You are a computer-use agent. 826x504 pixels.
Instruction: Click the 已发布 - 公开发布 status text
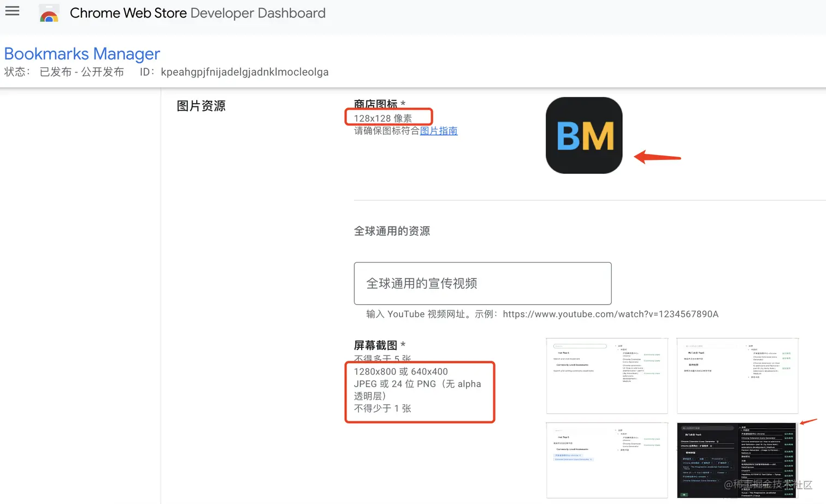[x=82, y=72]
